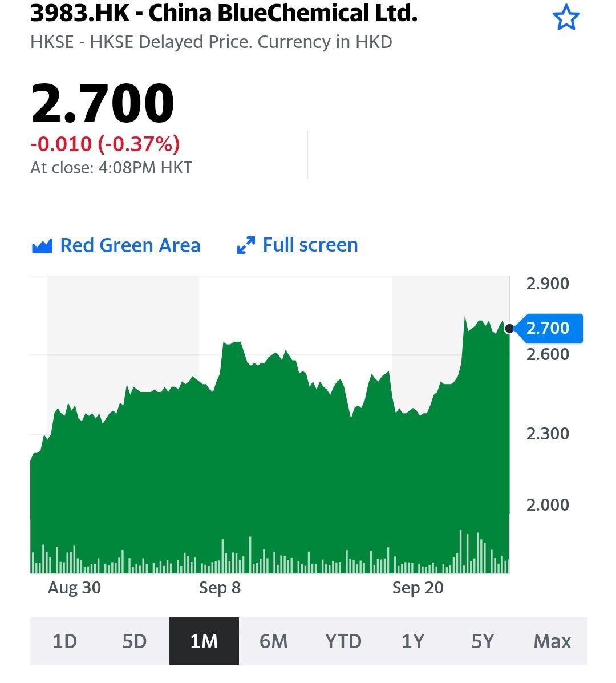Click the -0.010 (-0.37%) price change

(105, 144)
